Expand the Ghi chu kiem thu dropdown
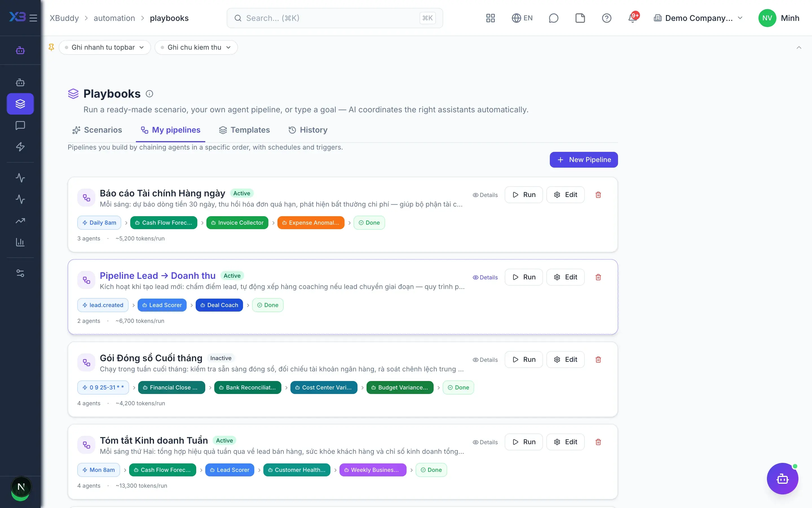The width and height of the screenshot is (812, 508). tap(196, 47)
